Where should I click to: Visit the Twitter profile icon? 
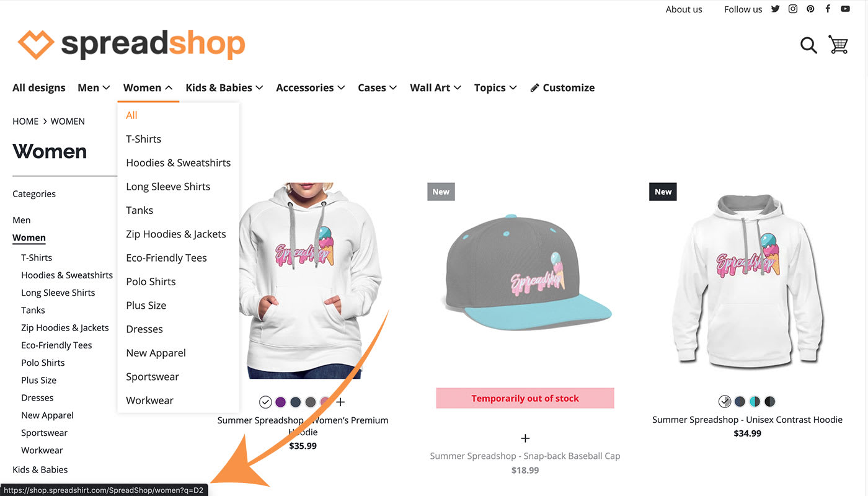775,9
